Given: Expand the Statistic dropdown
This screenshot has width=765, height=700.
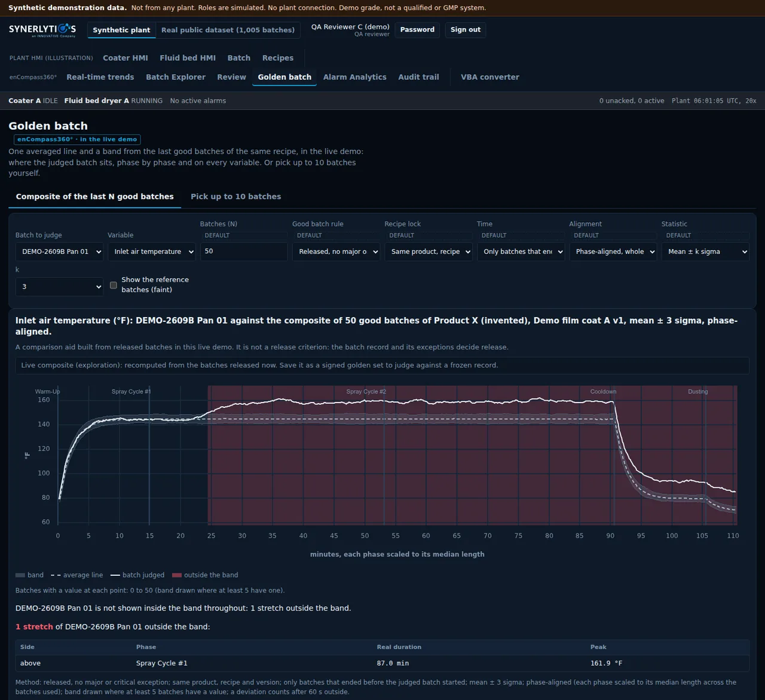Looking at the screenshot, I should coord(705,251).
